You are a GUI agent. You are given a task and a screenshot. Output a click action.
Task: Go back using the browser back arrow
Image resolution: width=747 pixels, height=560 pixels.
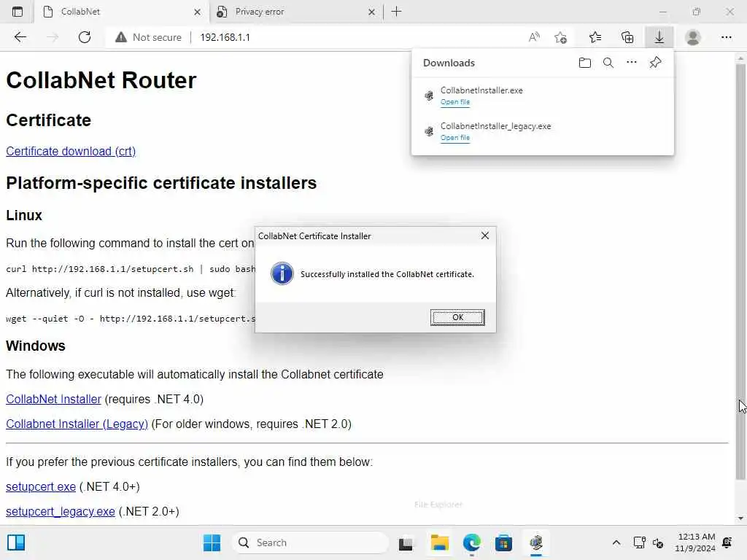[x=20, y=37]
